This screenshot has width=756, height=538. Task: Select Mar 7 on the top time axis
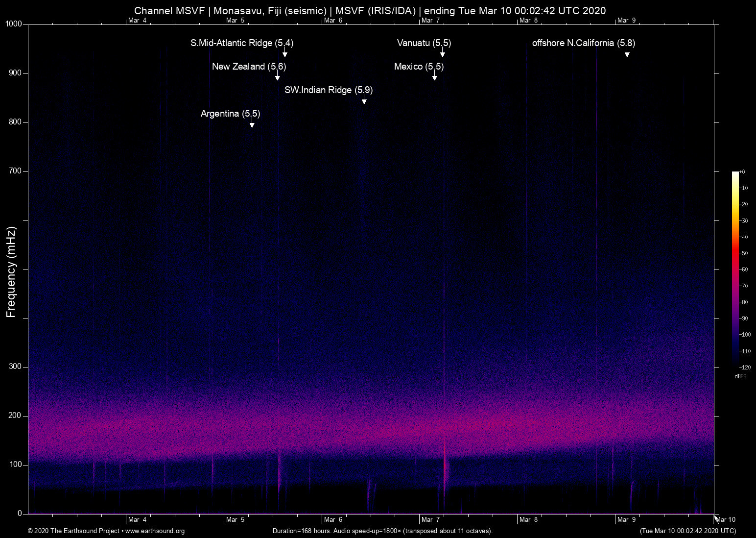pos(430,21)
